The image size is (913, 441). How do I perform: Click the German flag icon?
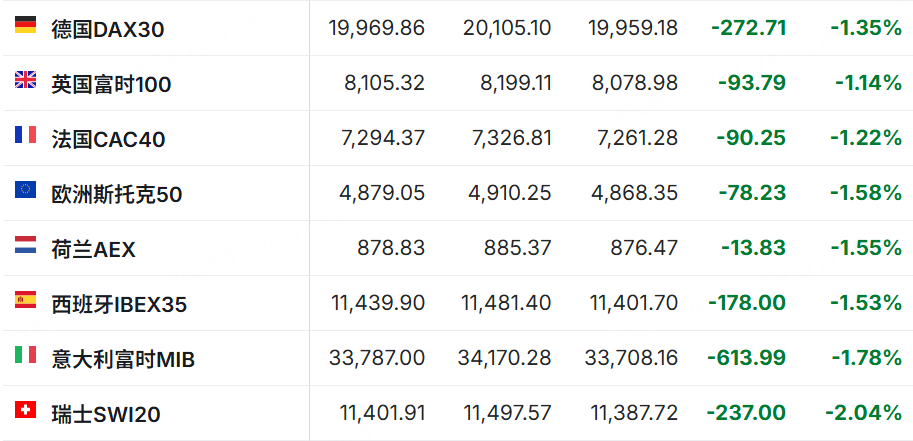[26, 24]
